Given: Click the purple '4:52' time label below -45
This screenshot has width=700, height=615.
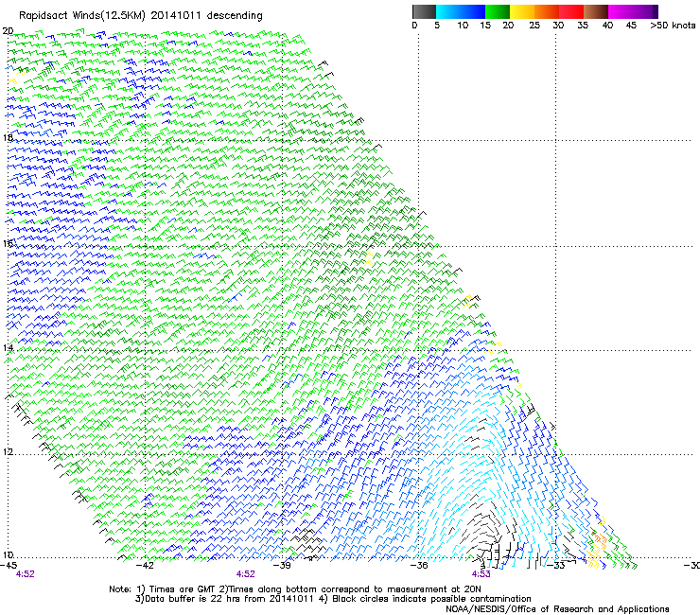Looking at the screenshot, I should click(x=25, y=574).
